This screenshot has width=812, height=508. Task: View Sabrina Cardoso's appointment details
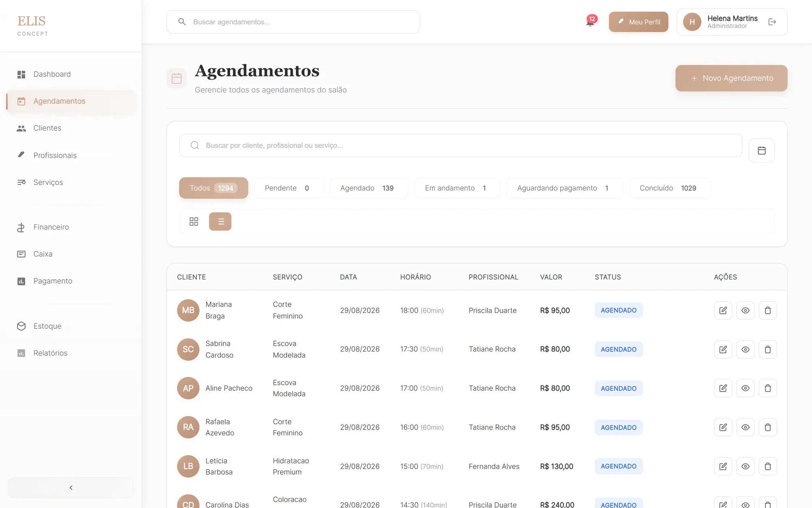pyautogui.click(x=745, y=350)
